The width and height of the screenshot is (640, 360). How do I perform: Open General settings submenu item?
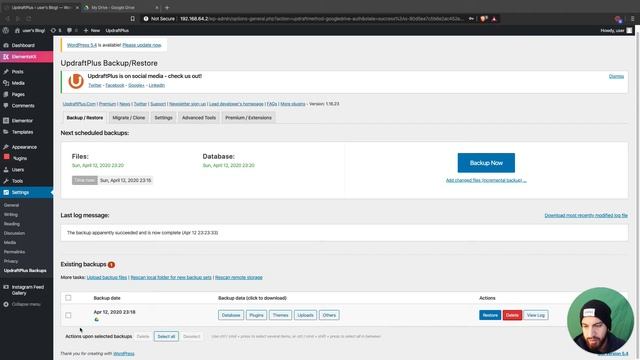11,205
